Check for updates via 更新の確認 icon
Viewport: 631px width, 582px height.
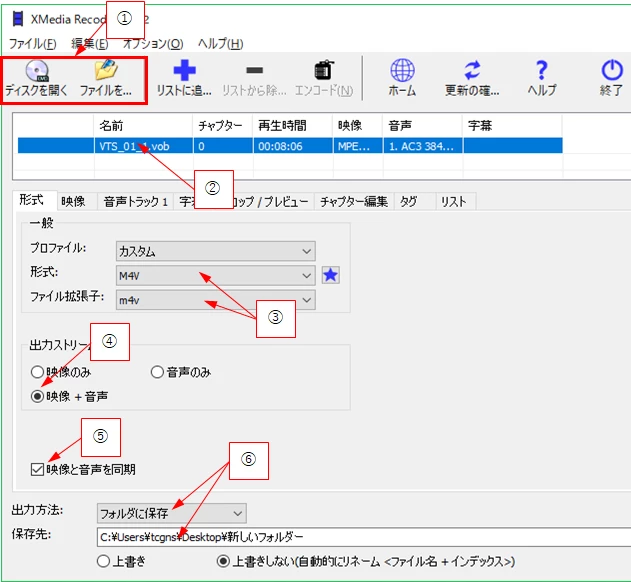[472, 70]
